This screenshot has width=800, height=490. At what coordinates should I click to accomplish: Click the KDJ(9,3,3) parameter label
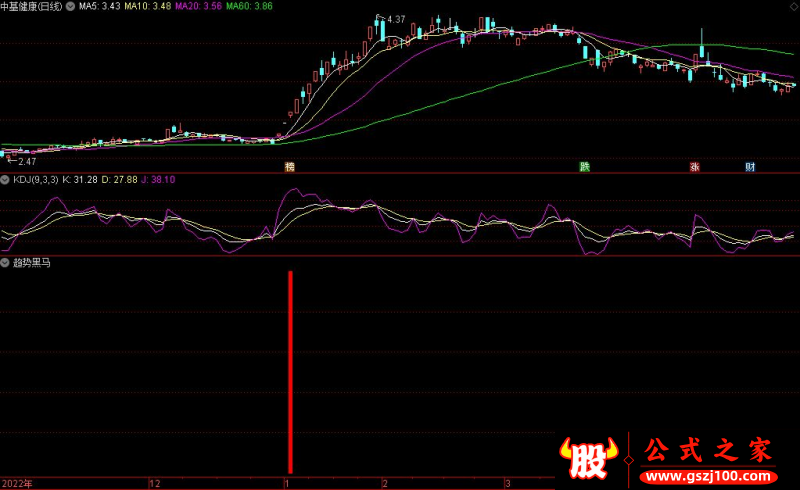coord(35,180)
